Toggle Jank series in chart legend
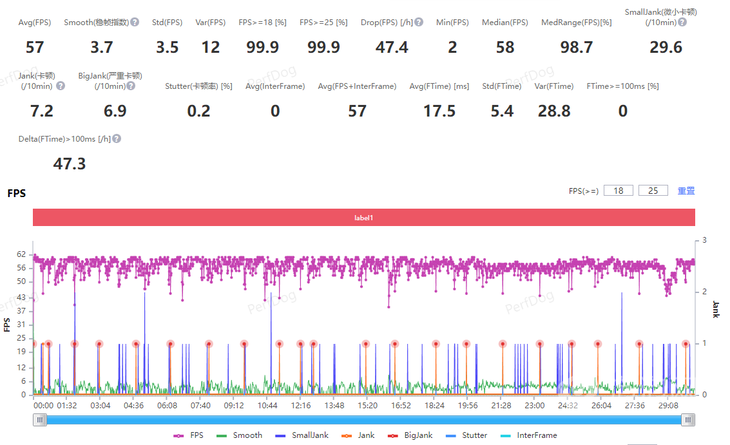Image resolution: width=730 pixels, height=445 pixels. [x=360, y=435]
